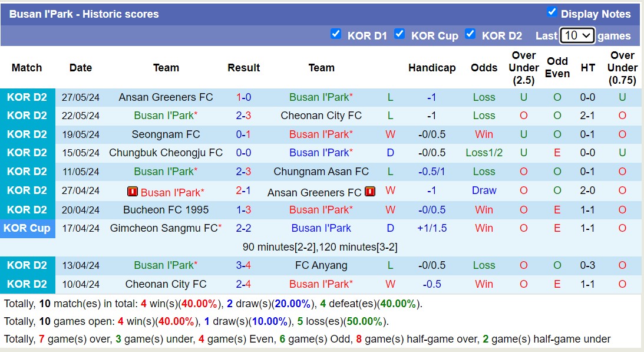Click the KOR D2 badge on the Seongnam FC row
This screenshot has width=644, height=352.
[27, 134]
